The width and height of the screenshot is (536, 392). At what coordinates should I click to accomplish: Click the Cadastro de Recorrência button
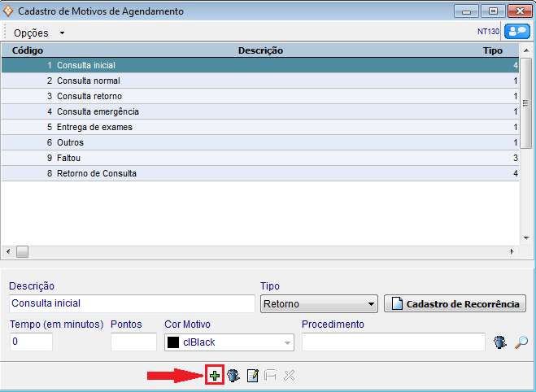[x=455, y=304]
